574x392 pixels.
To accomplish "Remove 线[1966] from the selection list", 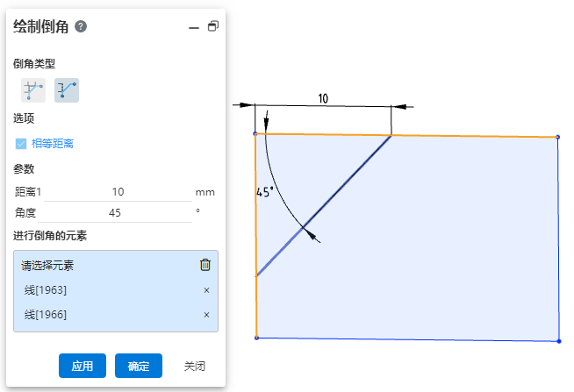I will pyautogui.click(x=206, y=315).
